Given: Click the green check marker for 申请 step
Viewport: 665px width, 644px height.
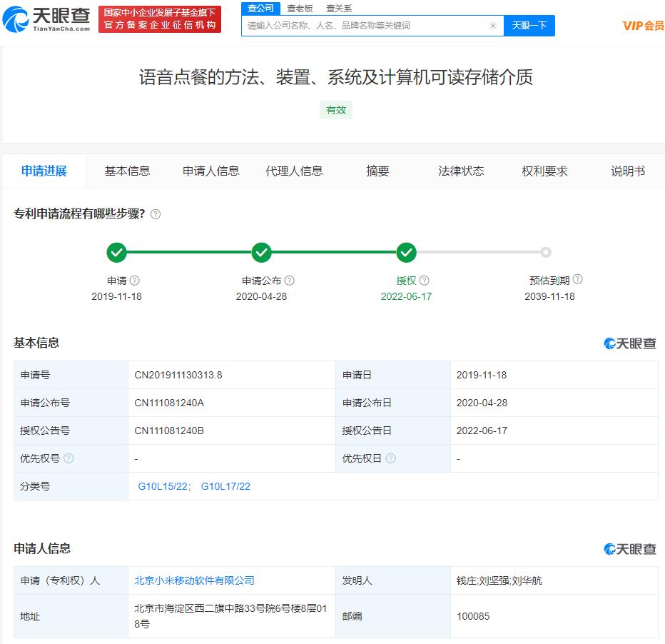Looking at the screenshot, I should pyautogui.click(x=116, y=253).
